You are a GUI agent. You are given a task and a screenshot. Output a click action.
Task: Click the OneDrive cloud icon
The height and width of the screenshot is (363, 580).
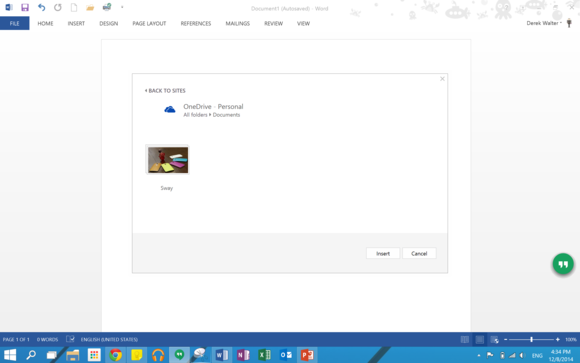(x=170, y=109)
